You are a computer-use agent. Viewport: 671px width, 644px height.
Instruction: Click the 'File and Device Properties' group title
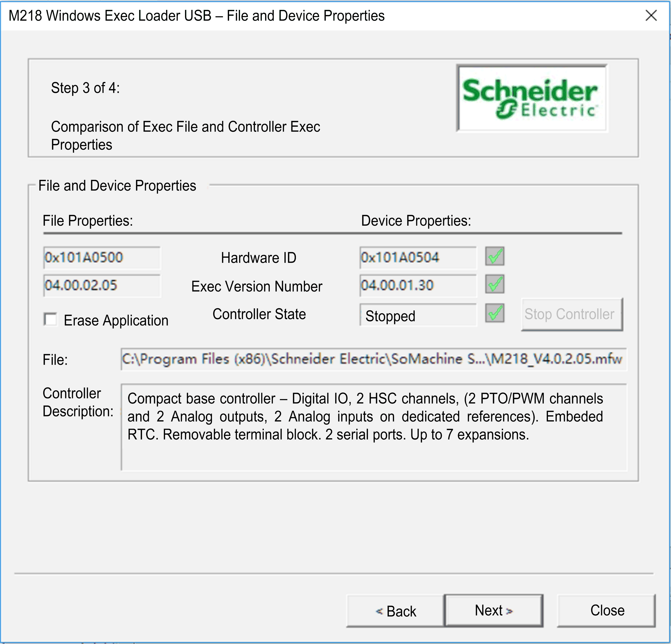[x=117, y=186]
